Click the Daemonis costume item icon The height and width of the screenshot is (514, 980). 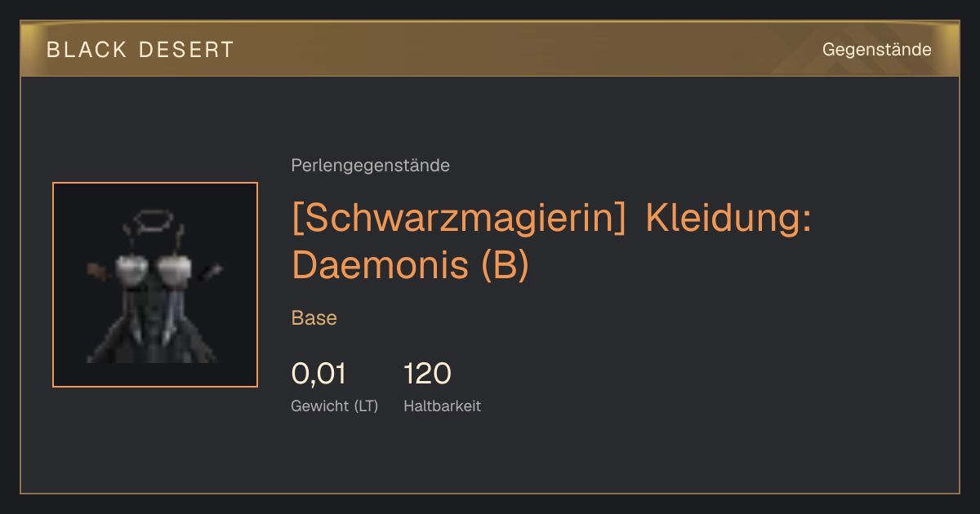click(x=155, y=285)
